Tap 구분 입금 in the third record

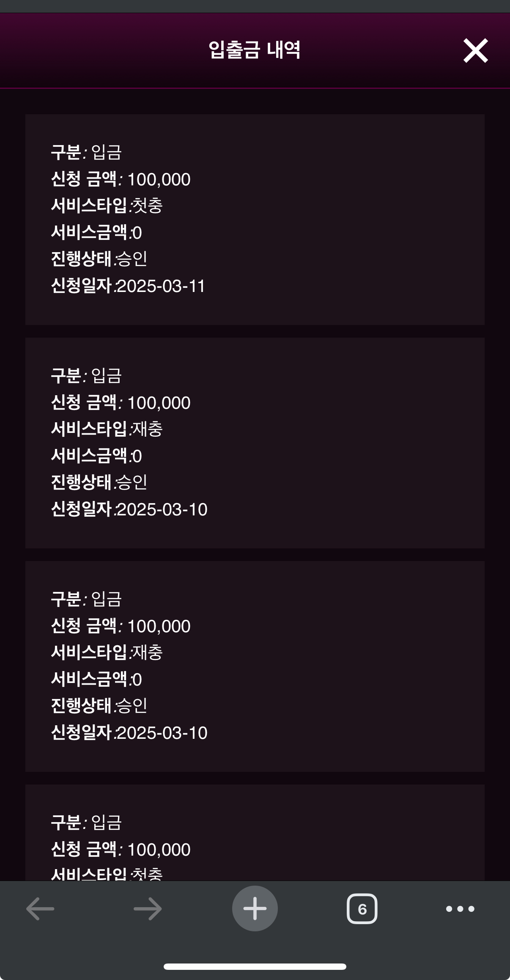coord(86,599)
